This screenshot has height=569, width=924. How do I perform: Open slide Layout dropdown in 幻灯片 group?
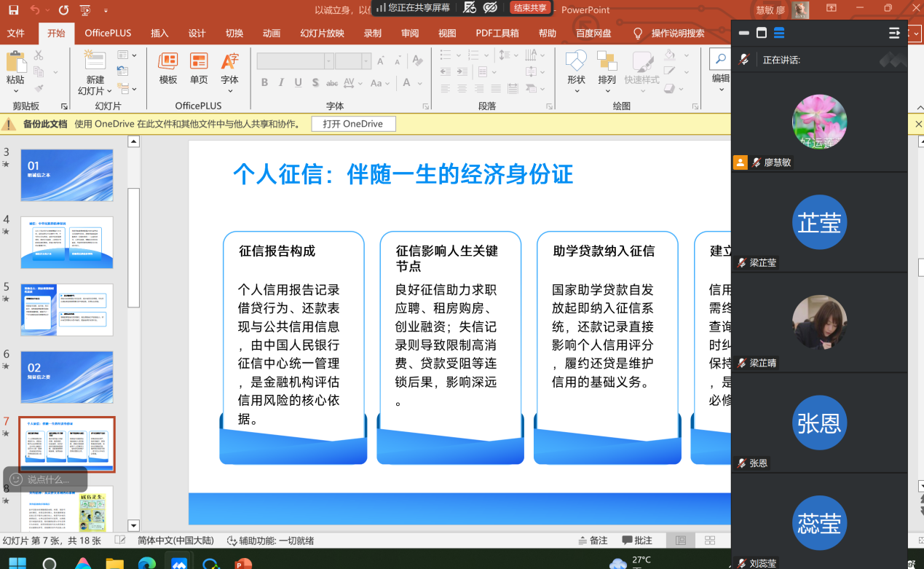[x=127, y=55]
